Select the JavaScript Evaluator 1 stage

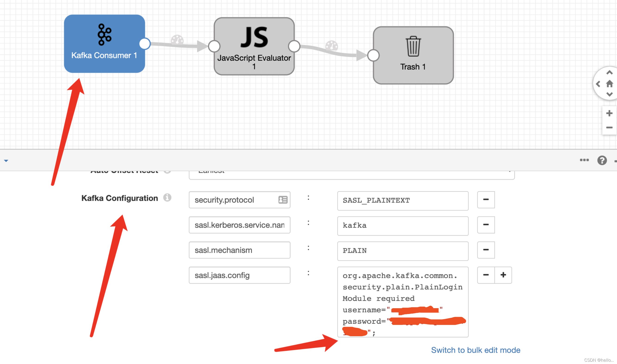(254, 46)
